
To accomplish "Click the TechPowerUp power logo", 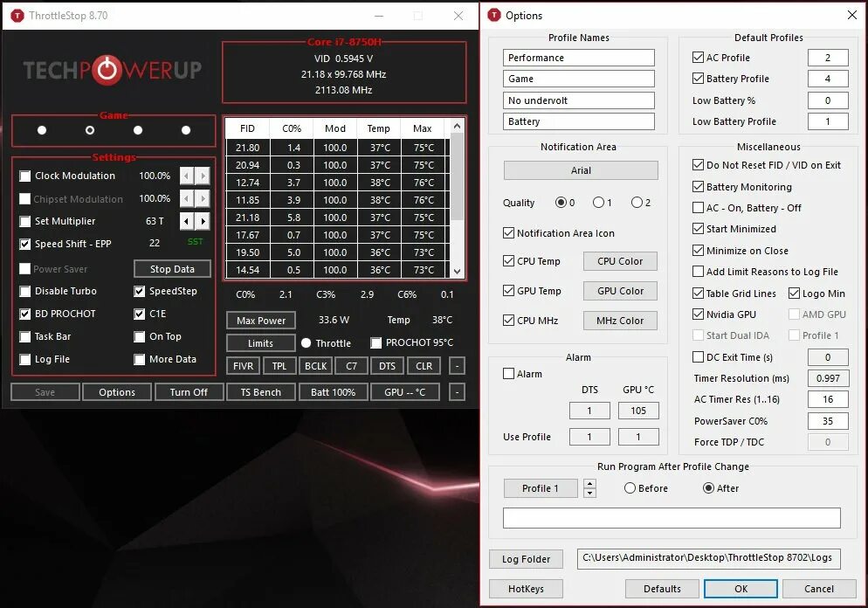I will (107, 70).
